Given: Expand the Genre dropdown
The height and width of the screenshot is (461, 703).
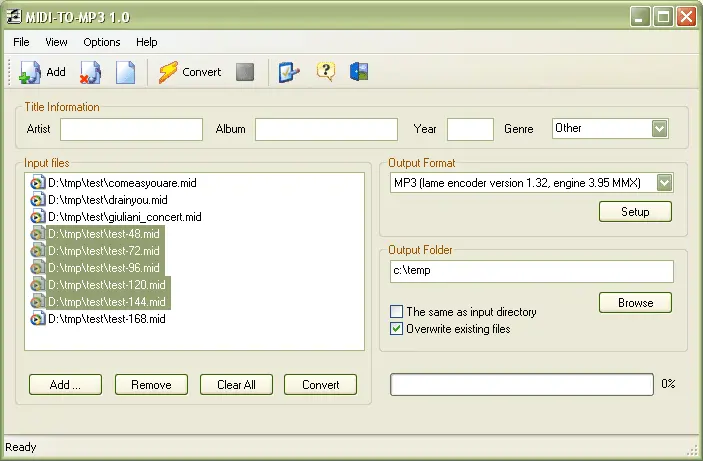Looking at the screenshot, I should point(659,128).
